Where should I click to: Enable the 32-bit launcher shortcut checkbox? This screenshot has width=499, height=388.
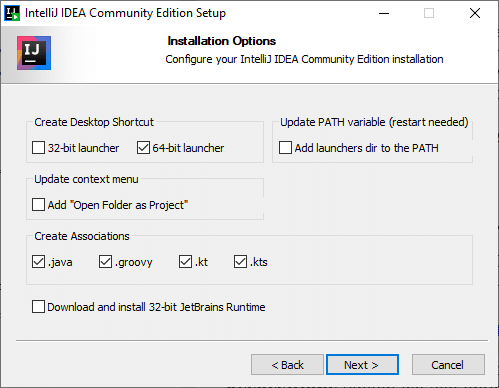point(39,148)
